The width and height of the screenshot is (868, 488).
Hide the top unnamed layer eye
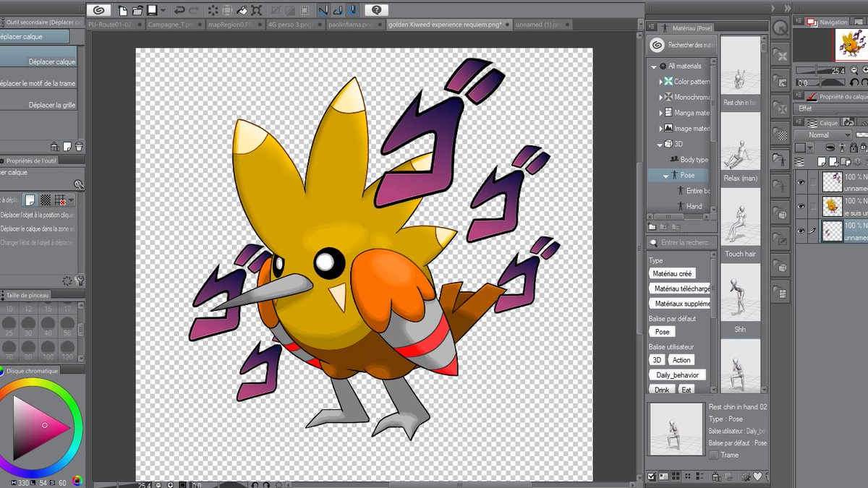click(801, 182)
